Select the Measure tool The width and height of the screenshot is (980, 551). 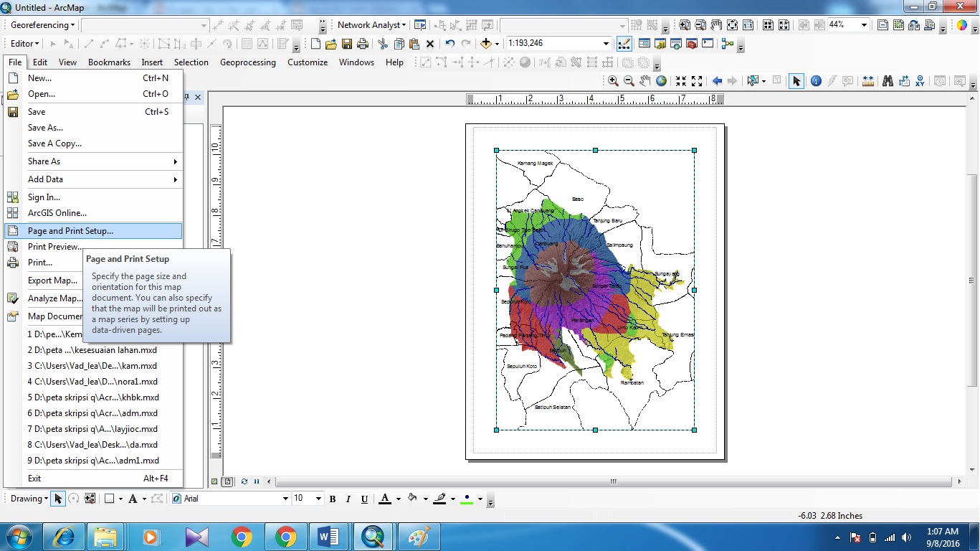pos(868,80)
